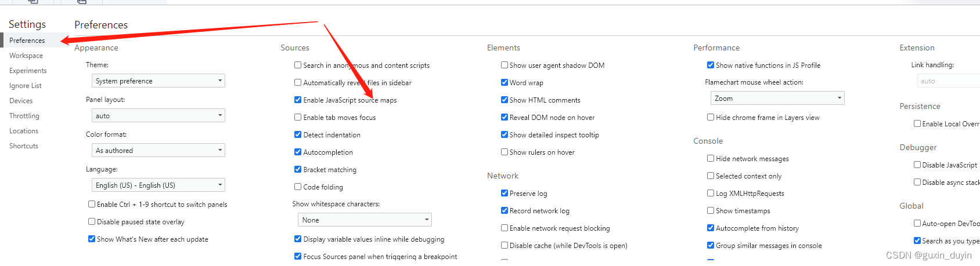980x266 pixels.
Task: Enable Disable paused state overlay checkbox
Action: click(92, 221)
